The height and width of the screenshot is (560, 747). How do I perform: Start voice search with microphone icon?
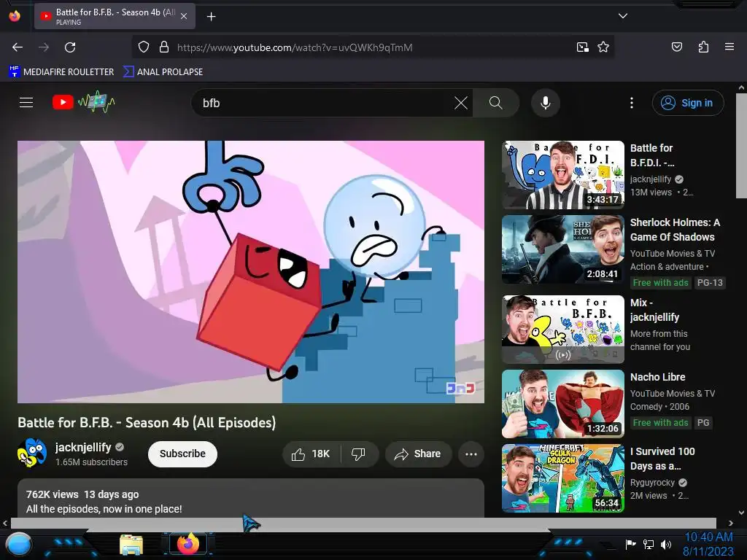coord(546,103)
